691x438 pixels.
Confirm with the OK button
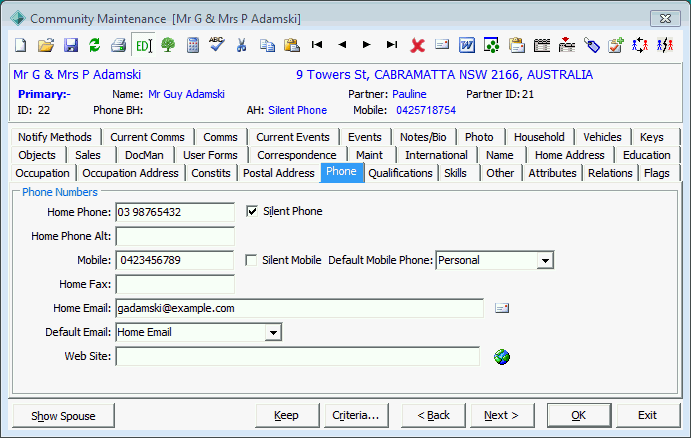[x=579, y=415]
